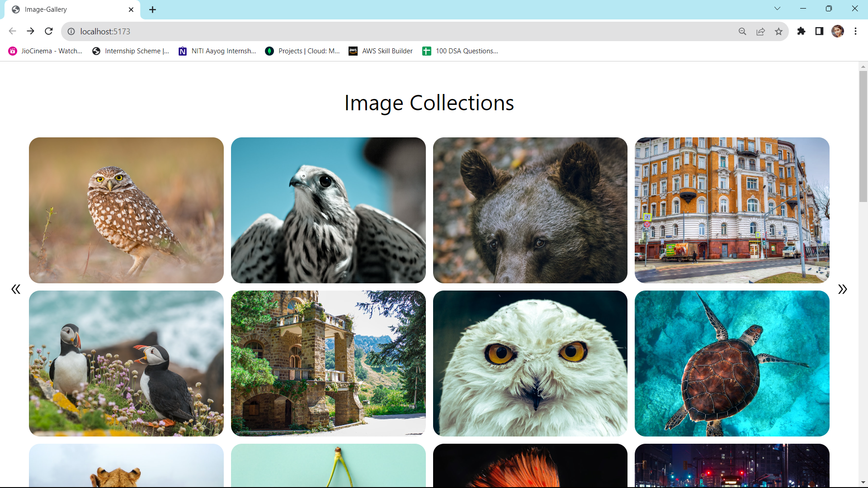Image resolution: width=868 pixels, height=488 pixels.
Task: Bookmark this tab with the star icon
Action: (x=778, y=31)
